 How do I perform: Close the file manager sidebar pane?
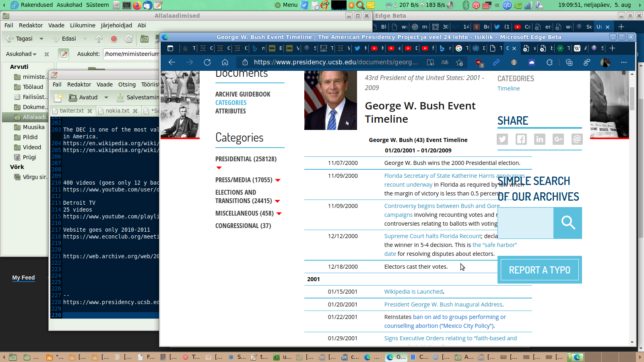click(47, 54)
